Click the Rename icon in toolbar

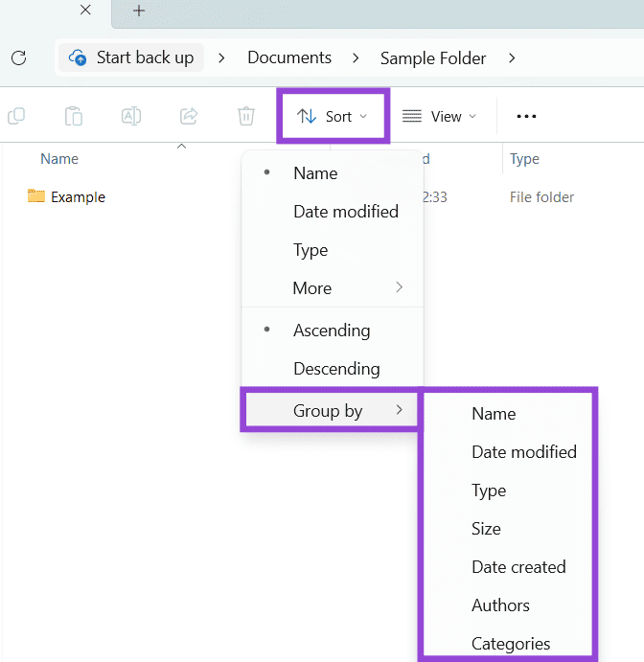(x=131, y=116)
